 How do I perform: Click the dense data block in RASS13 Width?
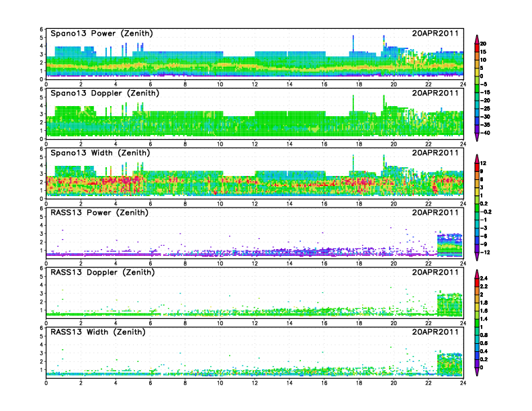point(449,364)
